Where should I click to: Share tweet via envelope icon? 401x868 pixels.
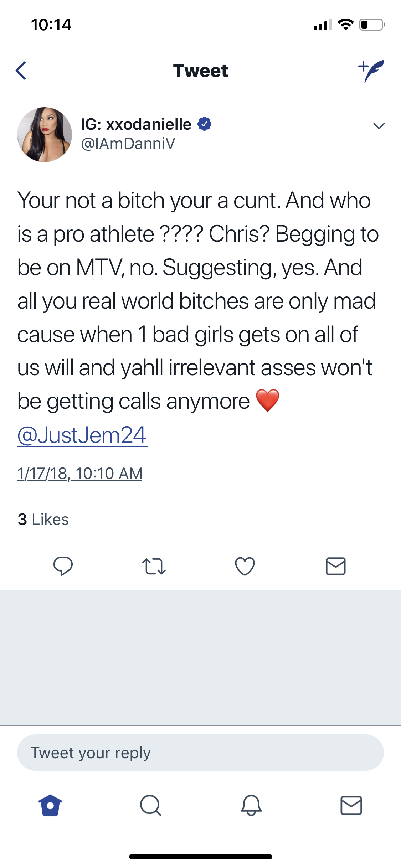(x=336, y=566)
